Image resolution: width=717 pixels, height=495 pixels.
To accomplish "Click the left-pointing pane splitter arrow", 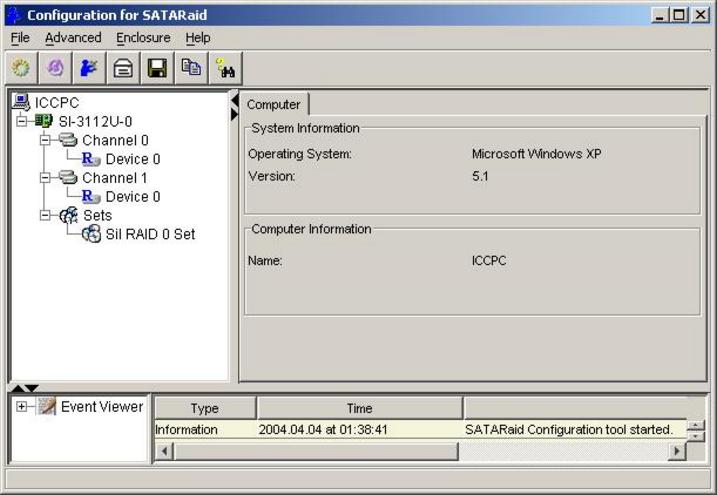I will (x=235, y=100).
